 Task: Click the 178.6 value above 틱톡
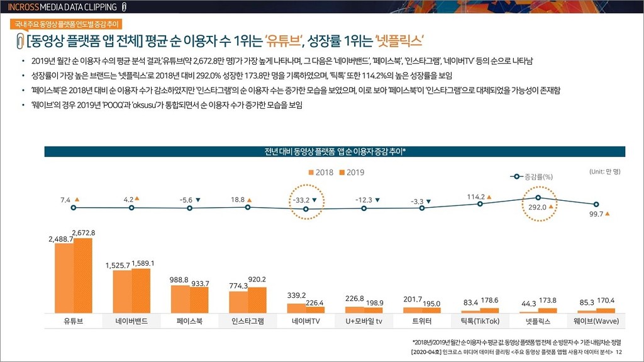pos(489,300)
